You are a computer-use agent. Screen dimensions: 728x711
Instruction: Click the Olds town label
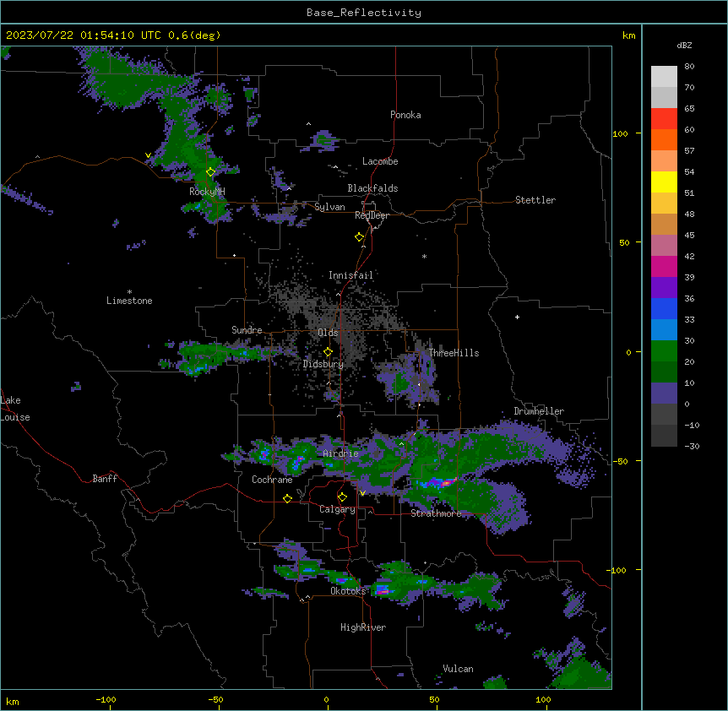(328, 333)
